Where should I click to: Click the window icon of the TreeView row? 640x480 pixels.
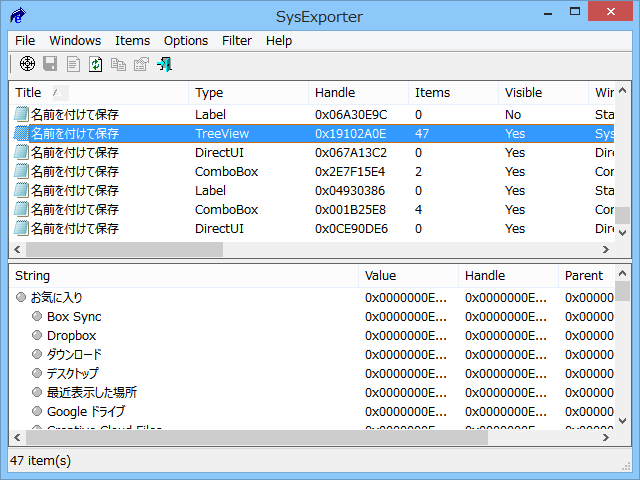(x=21, y=133)
